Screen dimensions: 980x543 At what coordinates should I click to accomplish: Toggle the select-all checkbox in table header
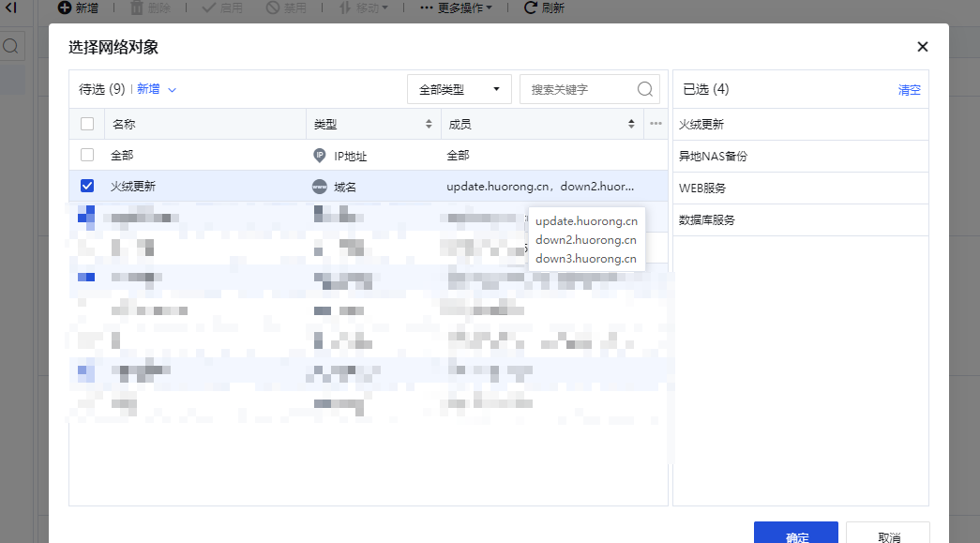click(x=87, y=124)
